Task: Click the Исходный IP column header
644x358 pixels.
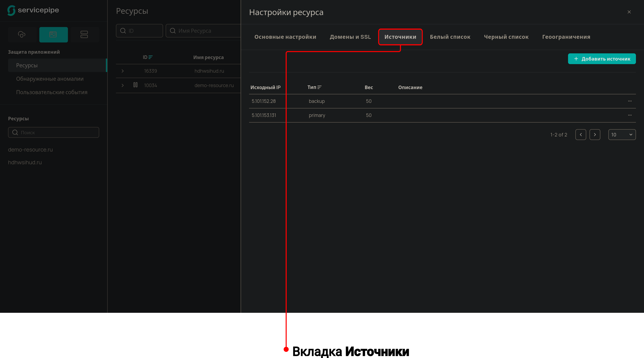Action: click(265, 87)
